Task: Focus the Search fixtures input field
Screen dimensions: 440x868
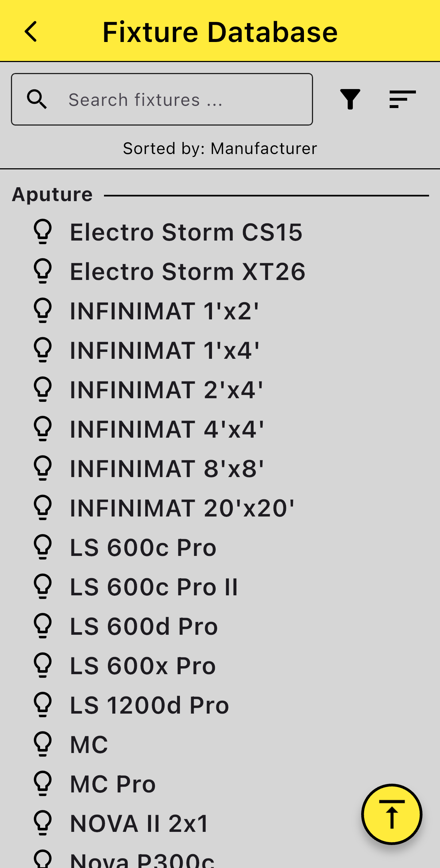Action: (162, 99)
